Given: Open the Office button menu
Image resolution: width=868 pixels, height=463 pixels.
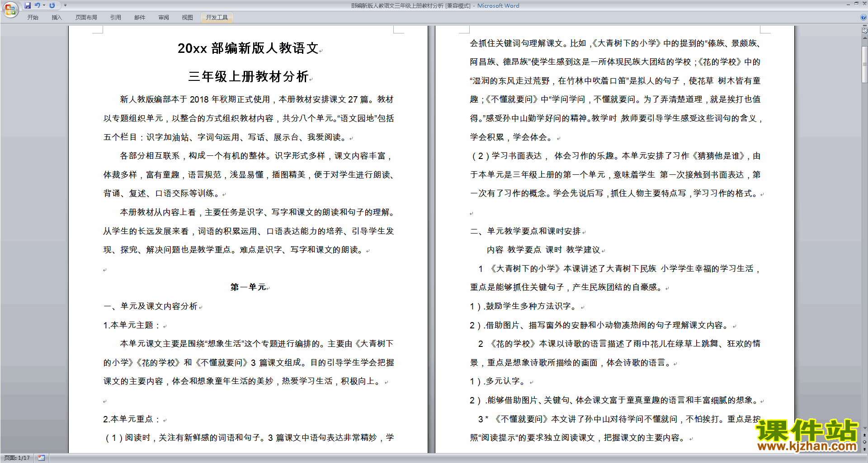Looking at the screenshot, I should click(x=10, y=9).
